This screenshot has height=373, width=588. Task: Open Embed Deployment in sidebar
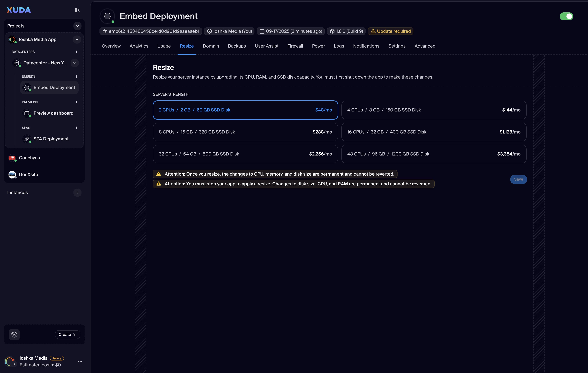[49, 87]
